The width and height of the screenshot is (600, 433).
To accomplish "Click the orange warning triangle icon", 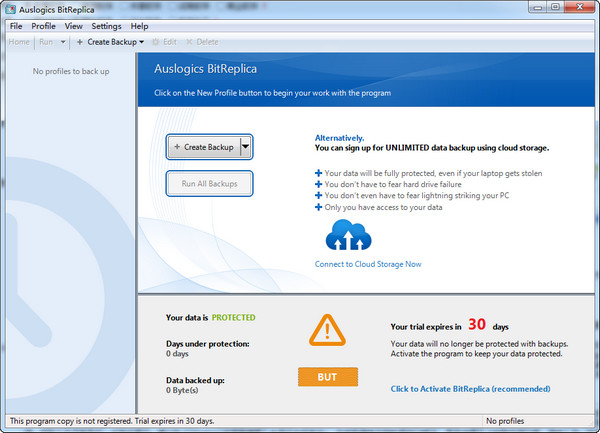I will [327, 330].
